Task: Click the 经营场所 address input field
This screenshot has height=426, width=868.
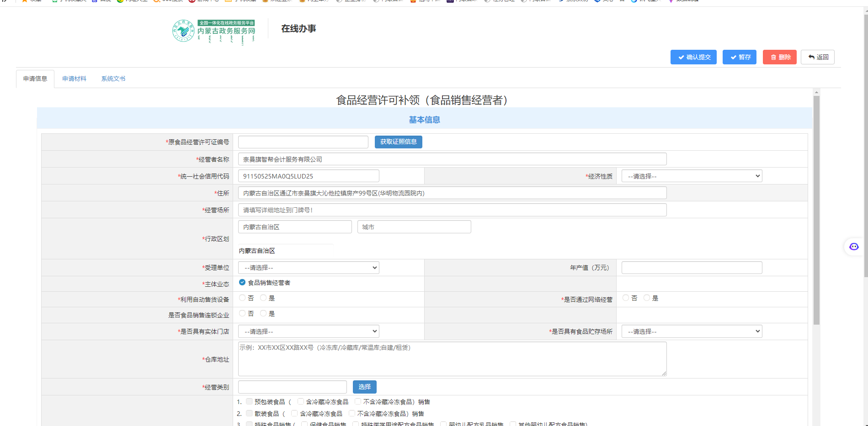Action: tap(452, 210)
